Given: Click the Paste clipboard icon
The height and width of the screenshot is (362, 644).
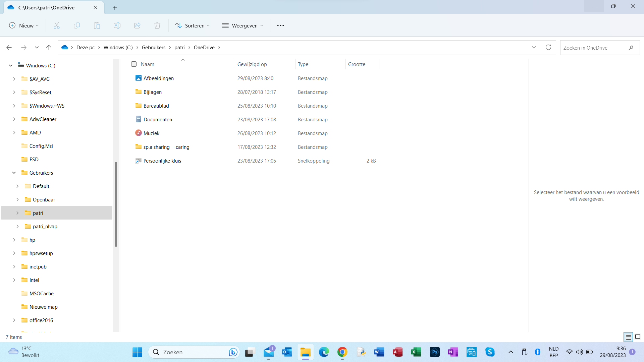Looking at the screenshot, I should tap(97, 25).
